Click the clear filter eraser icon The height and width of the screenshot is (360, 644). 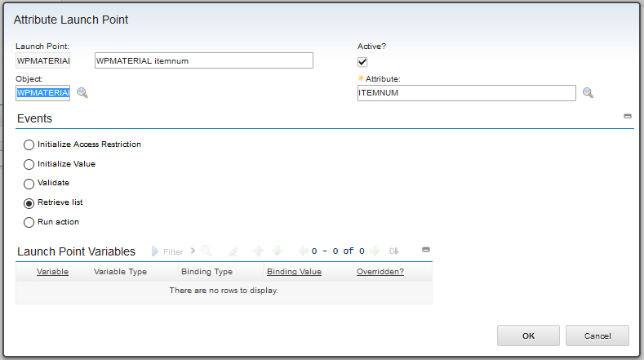[x=233, y=251]
